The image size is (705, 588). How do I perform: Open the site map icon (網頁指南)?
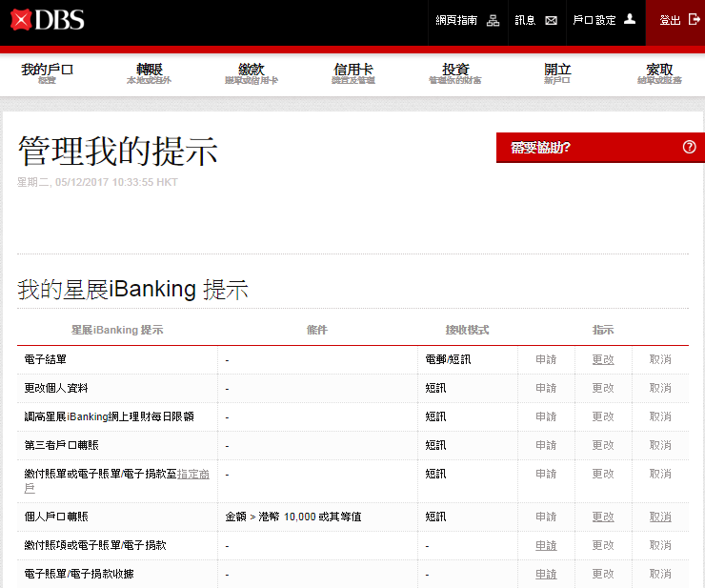click(x=493, y=20)
